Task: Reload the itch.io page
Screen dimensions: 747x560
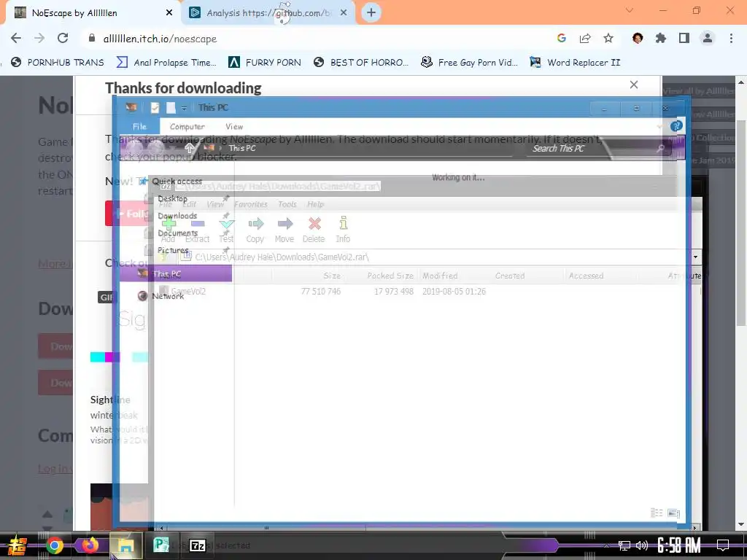Action: pyautogui.click(x=63, y=38)
